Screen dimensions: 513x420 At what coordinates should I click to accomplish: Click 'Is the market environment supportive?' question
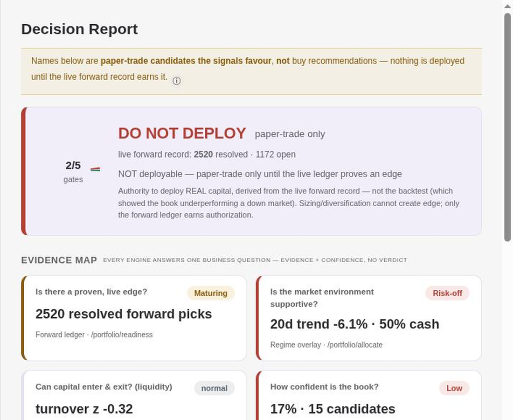click(x=322, y=298)
